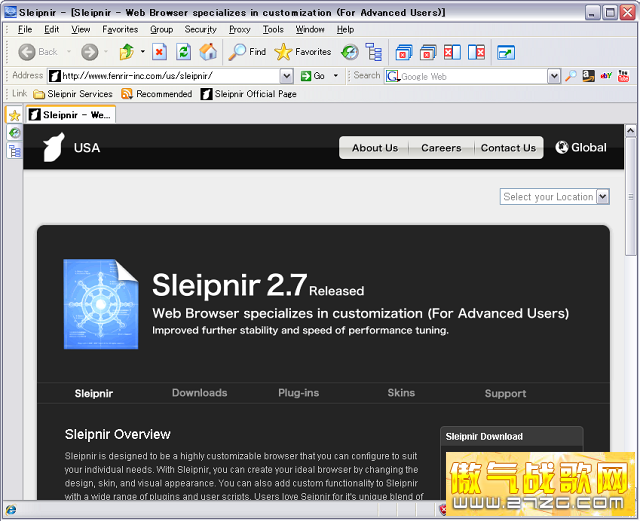
Task: Click the green Up folder icon
Action: pyautogui.click(x=127, y=52)
